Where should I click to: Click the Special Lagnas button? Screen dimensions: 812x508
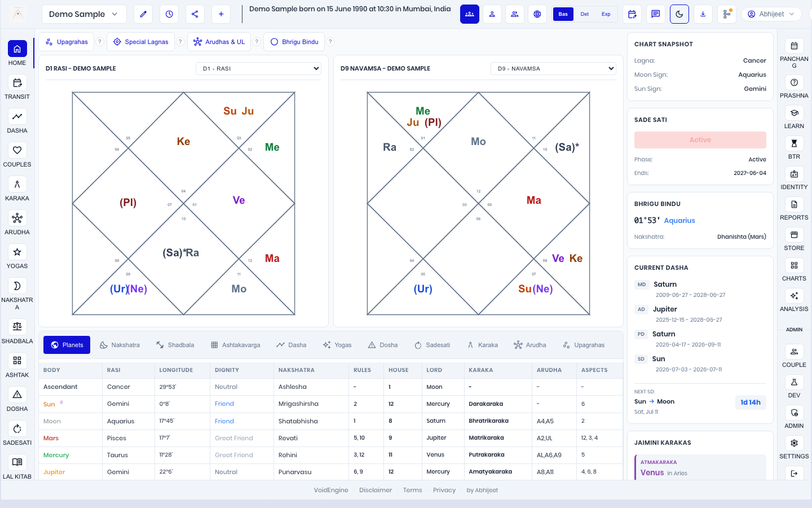pos(141,42)
